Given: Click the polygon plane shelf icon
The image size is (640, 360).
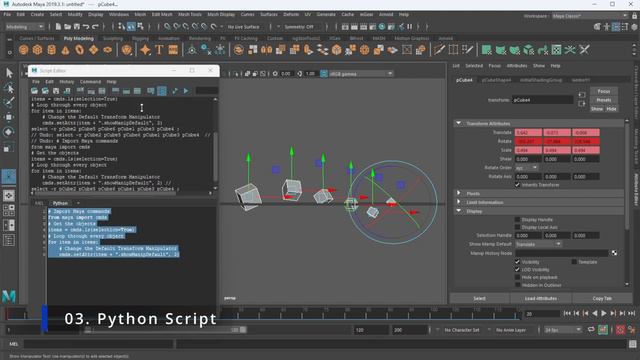Looking at the screenshot, I should pyautogui.click(x=93, y=50).
